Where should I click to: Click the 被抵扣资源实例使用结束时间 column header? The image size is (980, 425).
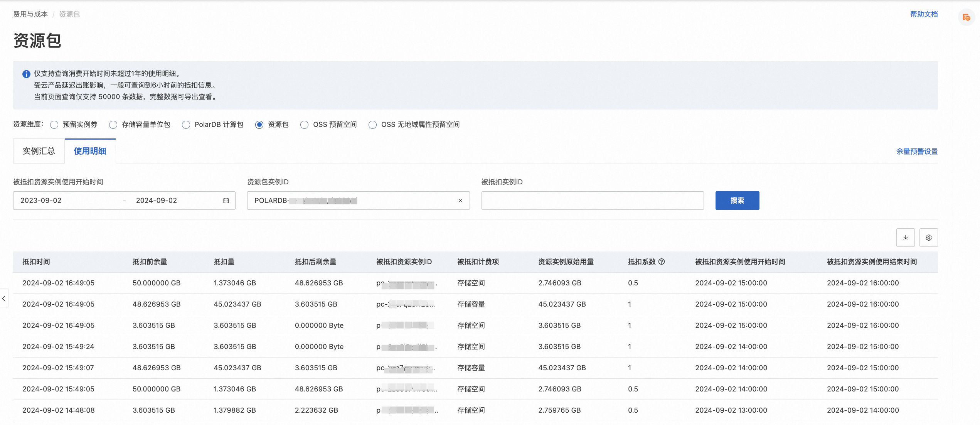point(872,262)
